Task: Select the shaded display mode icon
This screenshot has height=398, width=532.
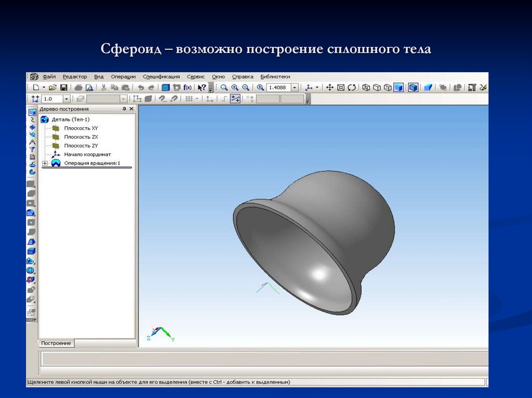Action: 398,87
